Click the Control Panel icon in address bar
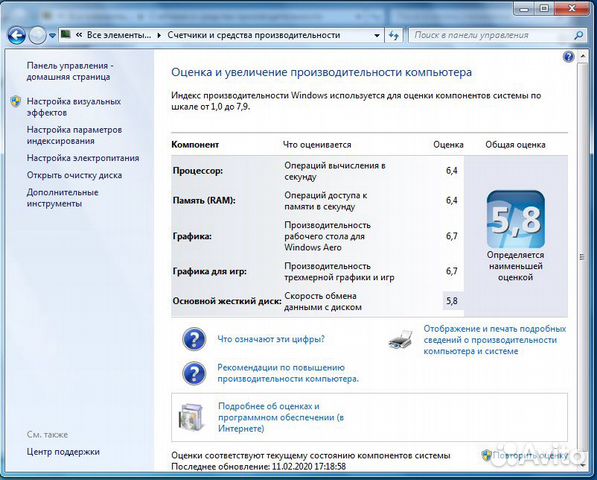The image size is (597, 480). tap(66, 35)
